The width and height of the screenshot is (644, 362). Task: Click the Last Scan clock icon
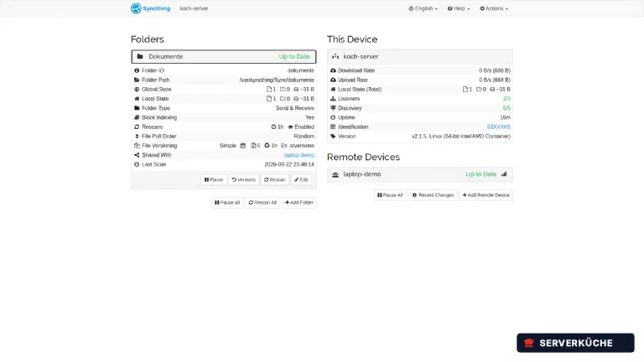(x=137, y=164)
